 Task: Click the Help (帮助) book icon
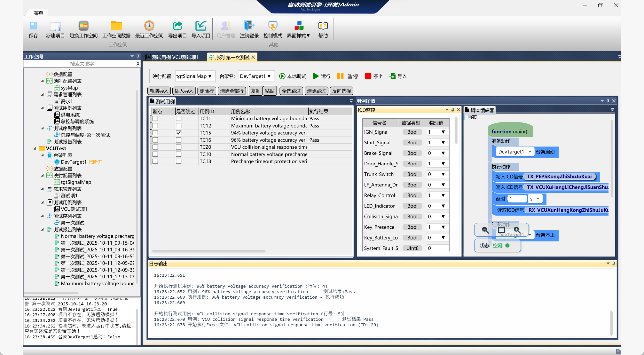tap(323, 26)
